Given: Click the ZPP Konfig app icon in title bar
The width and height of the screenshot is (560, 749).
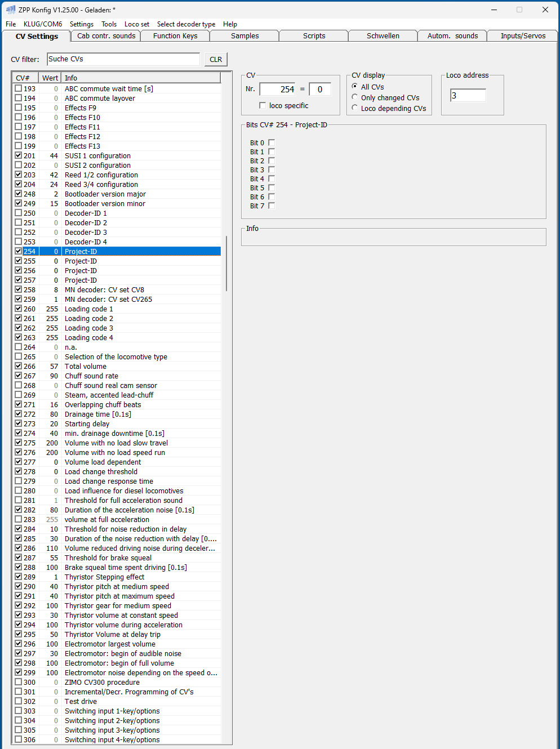Looking at the screenshot, I should [x=11, y=10].
